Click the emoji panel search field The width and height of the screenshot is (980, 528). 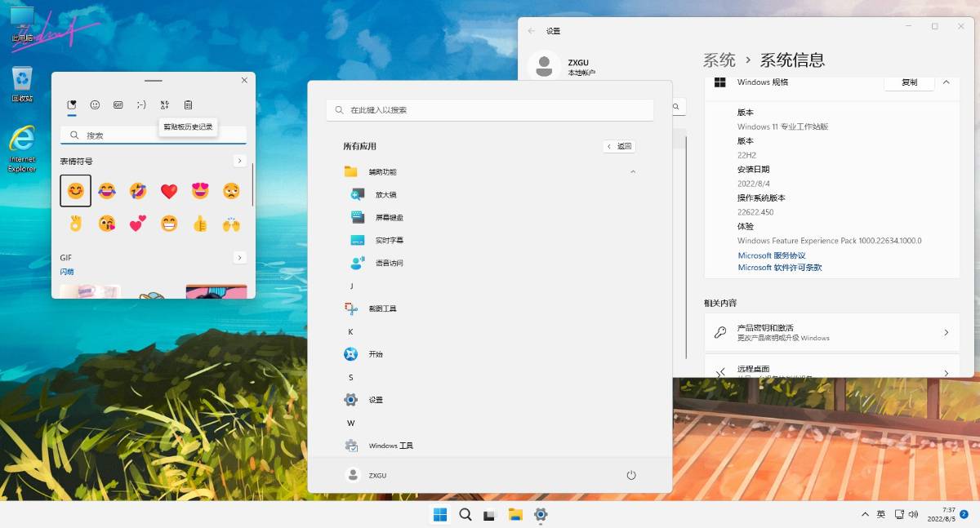154,135
